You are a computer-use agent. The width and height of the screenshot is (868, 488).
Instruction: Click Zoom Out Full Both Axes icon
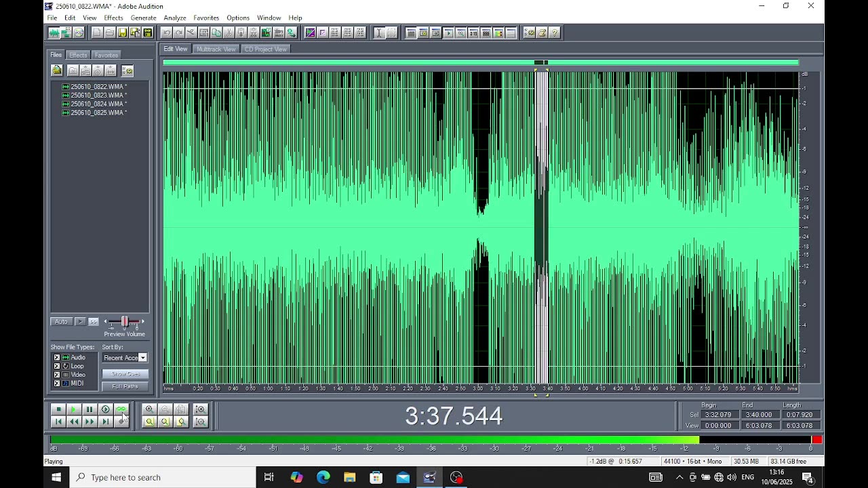pos(180,409)
